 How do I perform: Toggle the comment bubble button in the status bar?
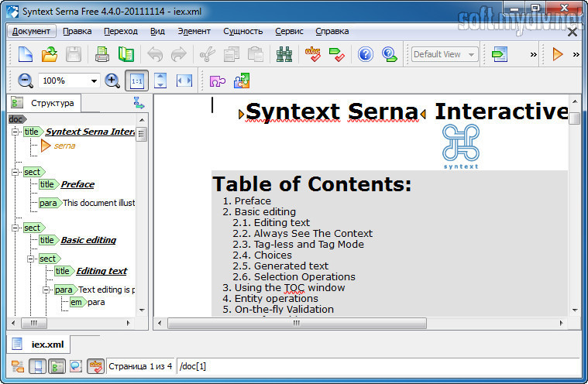tap(76, 366)
